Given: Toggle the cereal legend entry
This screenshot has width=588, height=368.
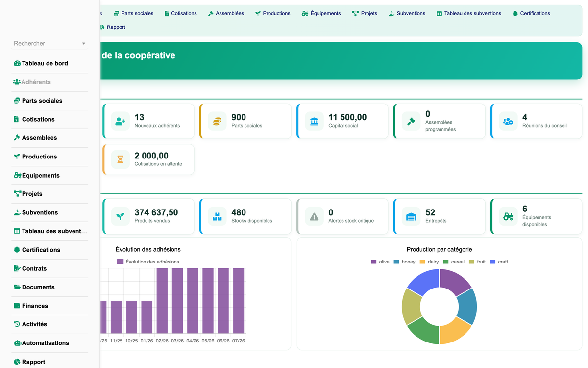Looking at the screenshot, I should point(454,262).
